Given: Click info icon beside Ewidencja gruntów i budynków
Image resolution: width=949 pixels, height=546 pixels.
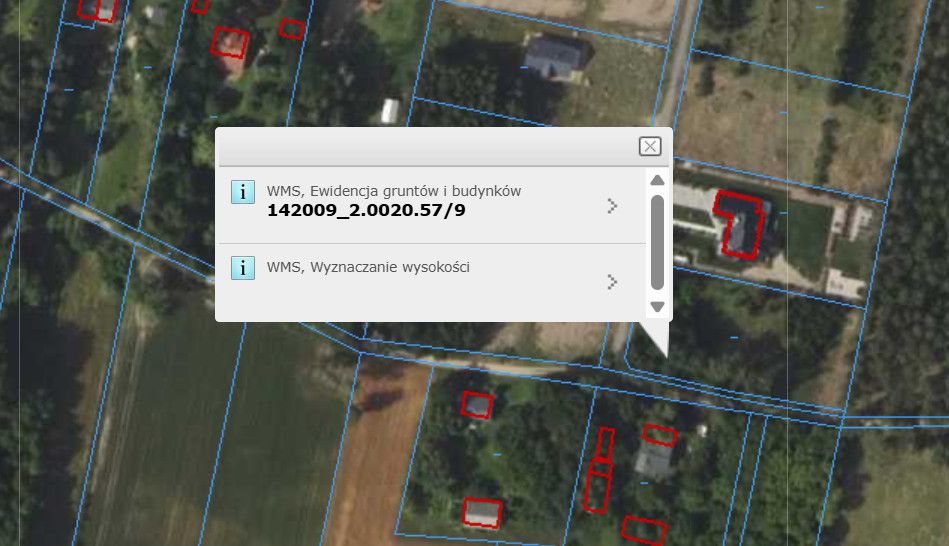Looking at the screenshot, I should click(x=242, y=192).
